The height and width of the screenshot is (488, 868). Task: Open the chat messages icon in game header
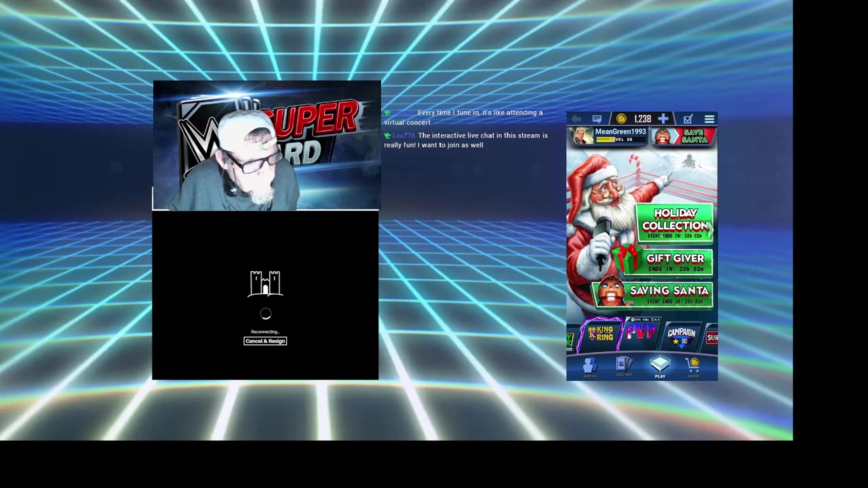pyautogui.click(x=597, y=119)
